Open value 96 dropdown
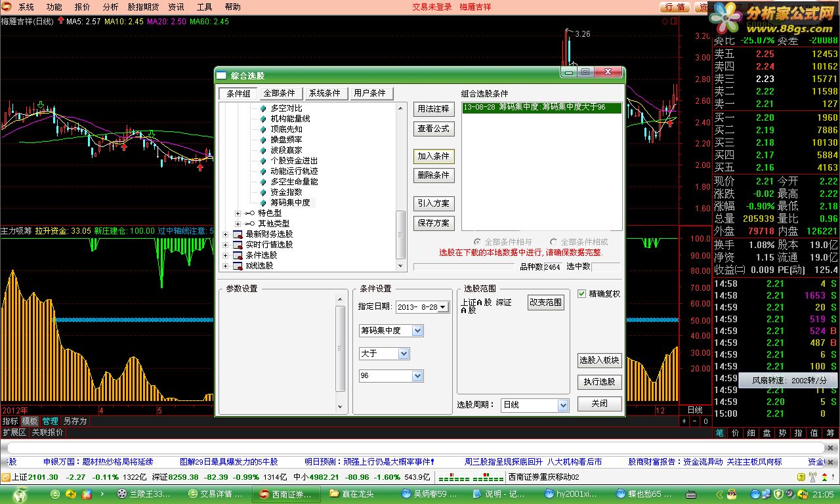 point(417,376)
